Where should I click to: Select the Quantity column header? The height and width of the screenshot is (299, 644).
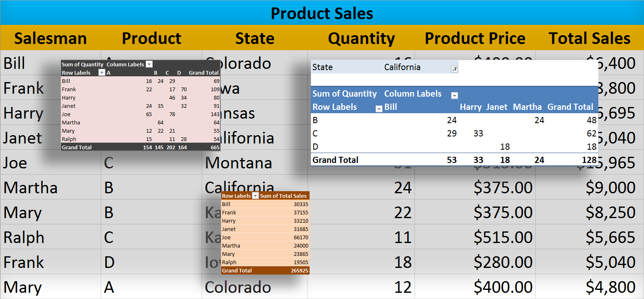pyautogui.click(x=361, y=38)
